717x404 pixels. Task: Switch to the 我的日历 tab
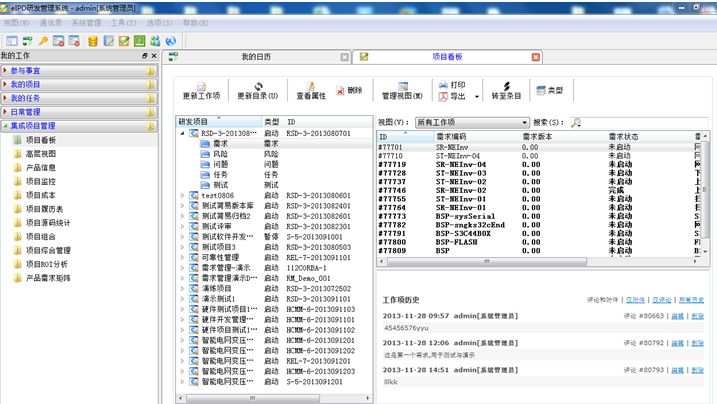click(256, 57)
